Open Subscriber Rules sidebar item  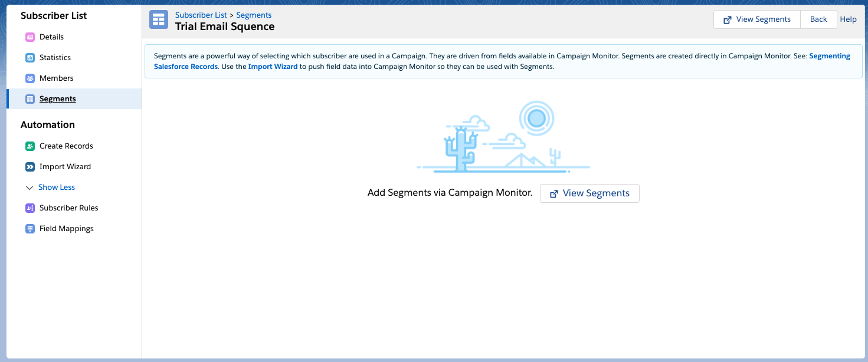[69, 208]
